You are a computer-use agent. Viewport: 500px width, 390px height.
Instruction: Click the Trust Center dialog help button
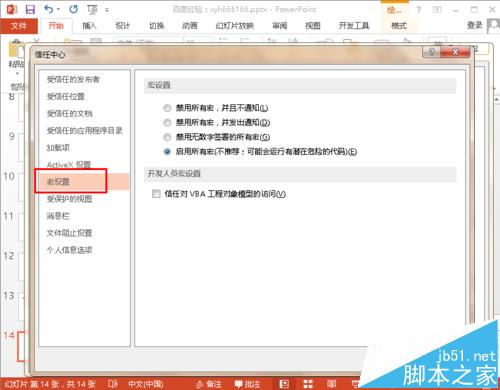(432, 52)
